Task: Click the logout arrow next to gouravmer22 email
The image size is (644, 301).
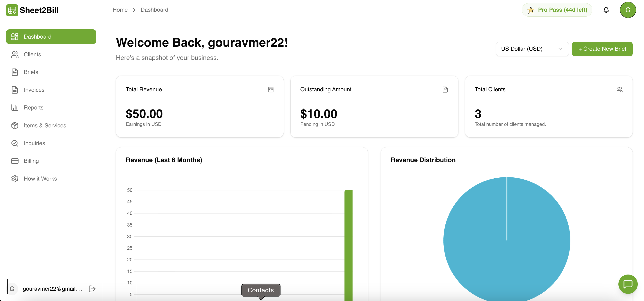Action: (92, 289)
